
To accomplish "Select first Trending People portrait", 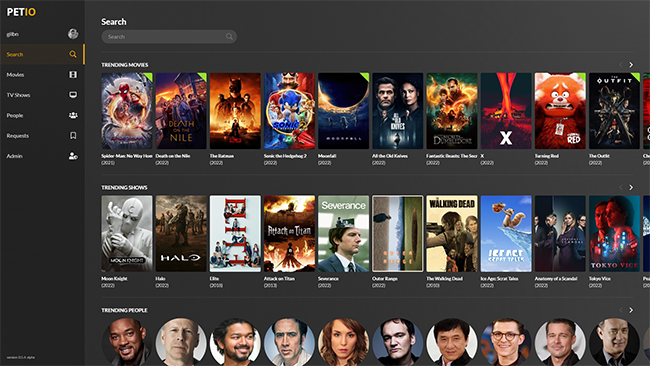I will [127, 342].
